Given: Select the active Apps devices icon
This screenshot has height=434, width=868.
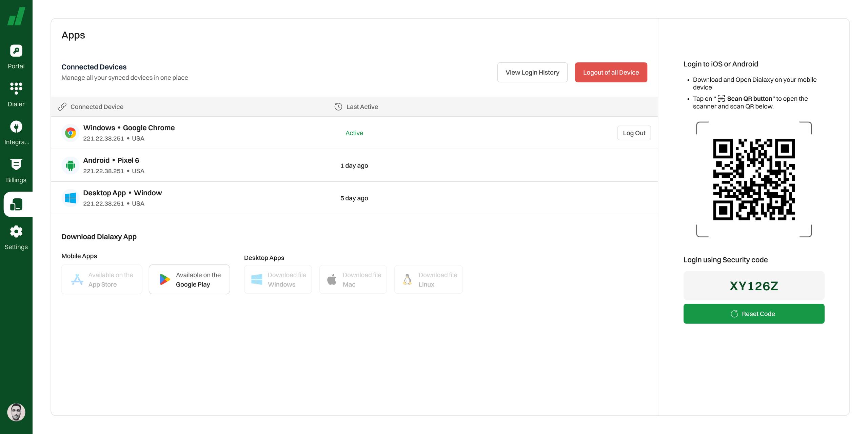Looking at the screenshot, I should point(16,204).
